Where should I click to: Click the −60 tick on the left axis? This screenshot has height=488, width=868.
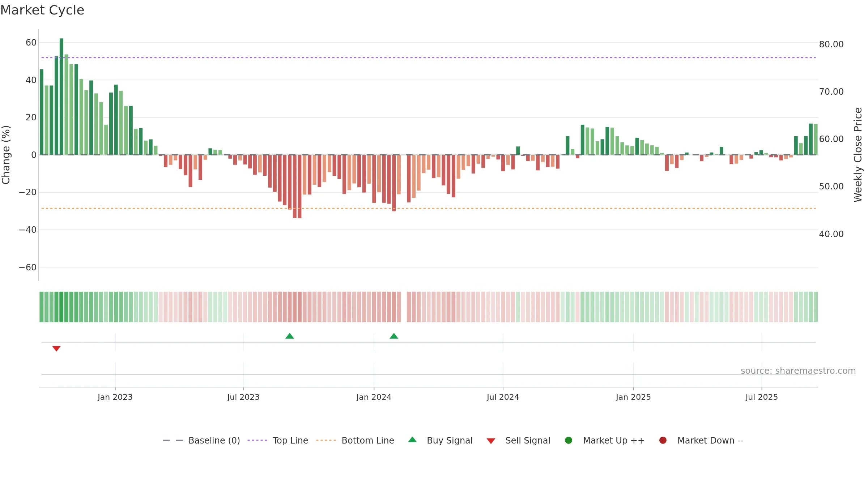[x=28, y=267]
